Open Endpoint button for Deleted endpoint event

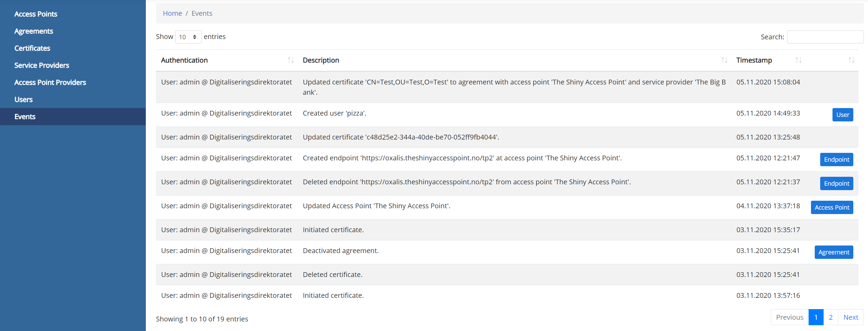(x=836, y=184)
